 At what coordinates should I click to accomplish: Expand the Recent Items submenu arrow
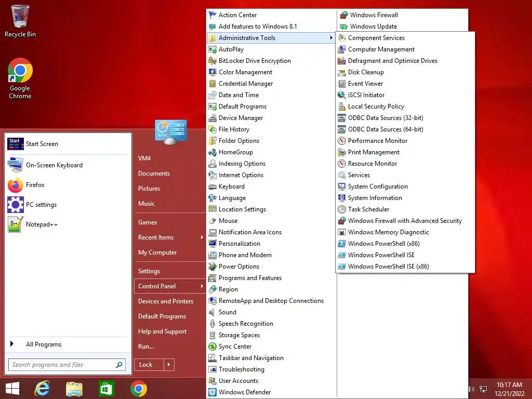[x=202, y=237]
